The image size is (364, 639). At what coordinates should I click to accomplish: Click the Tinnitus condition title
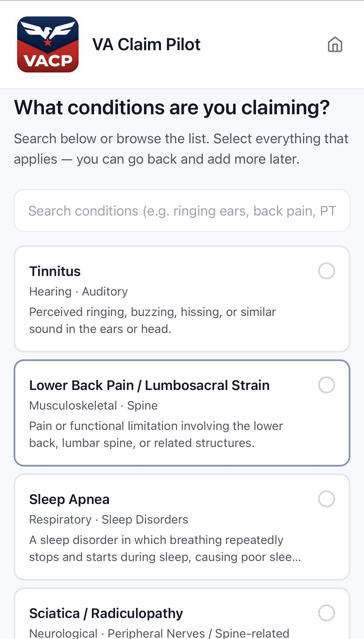click(x=55, y=271)
